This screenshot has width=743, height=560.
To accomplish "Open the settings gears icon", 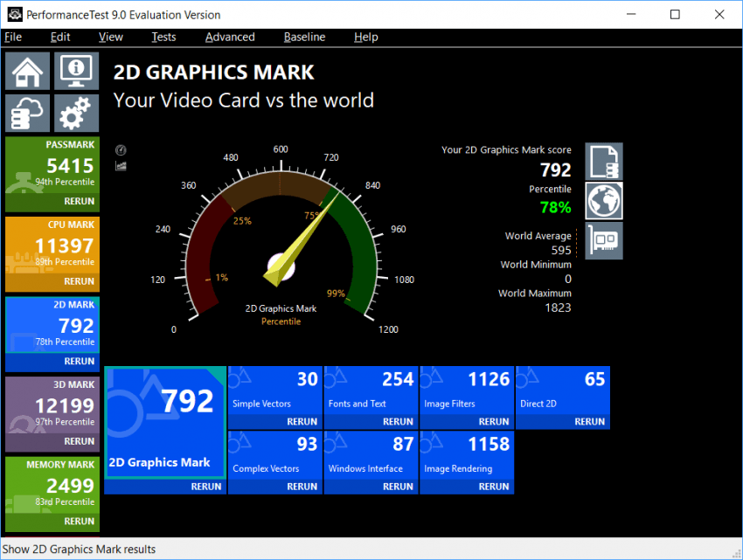I will pos(76,114).
